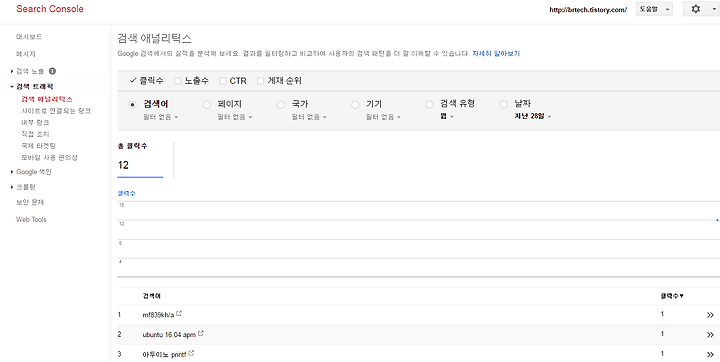This screenshot has height=362, width=720.
Task: Open the 지난 28일 date dropdown
Action: (x=533, y=117)
